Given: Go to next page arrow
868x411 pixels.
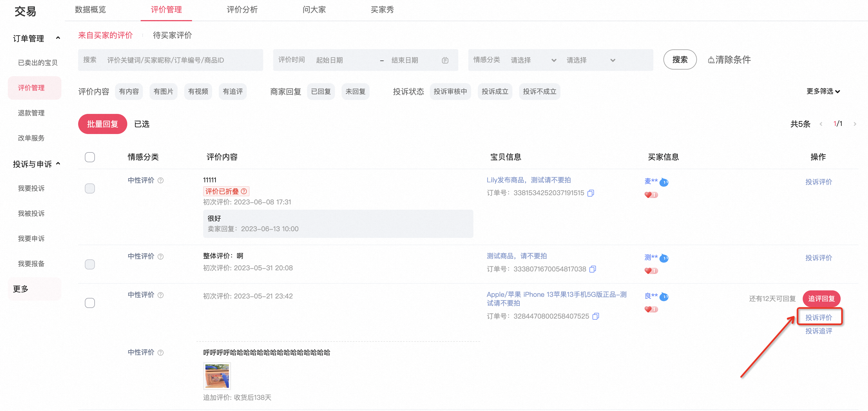Looking at the screenshot, I should 855,124.
